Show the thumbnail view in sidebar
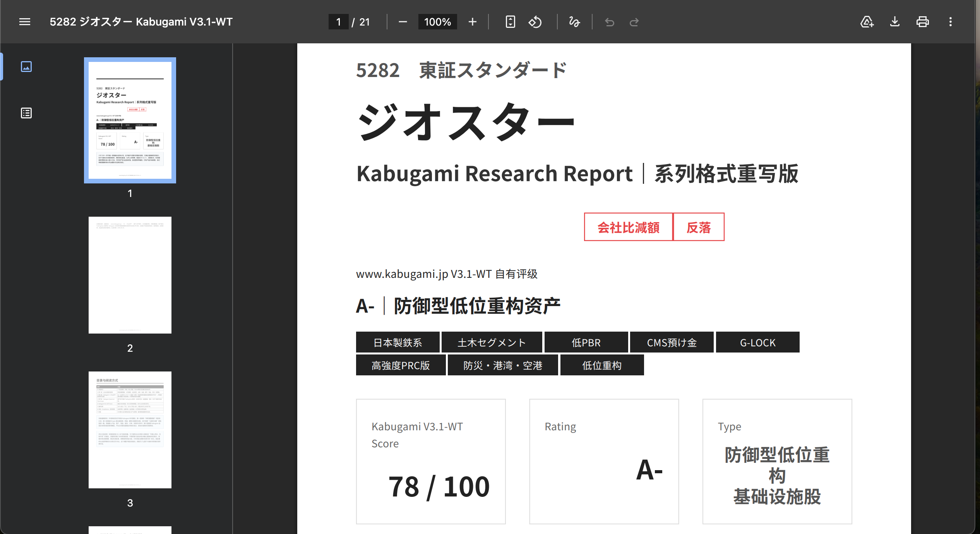980x534 pixels. click(x=26, y=67)
